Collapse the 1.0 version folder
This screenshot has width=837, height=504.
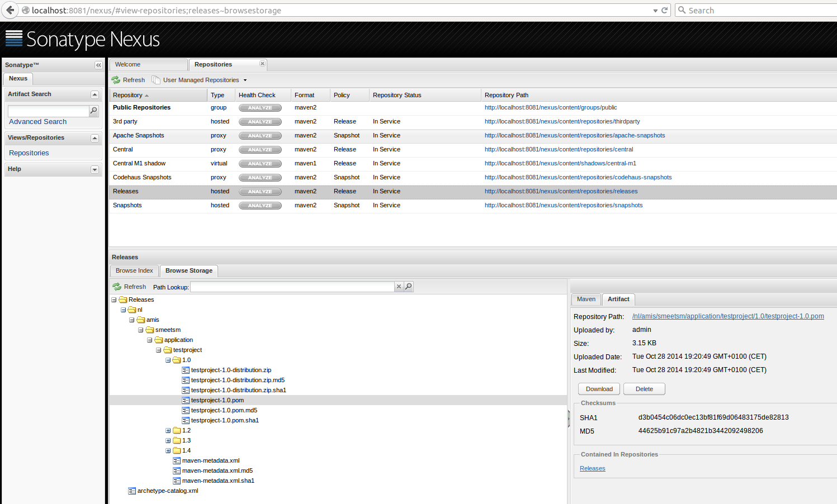(x=168, y=360)
